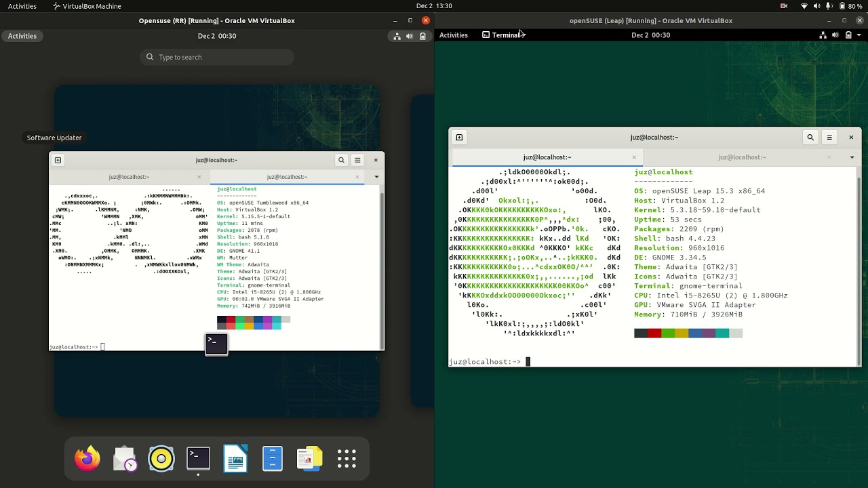Click blue color block in Leap neofetch
This screenshot has height=488, width=868.
click(x=695, y=333)
